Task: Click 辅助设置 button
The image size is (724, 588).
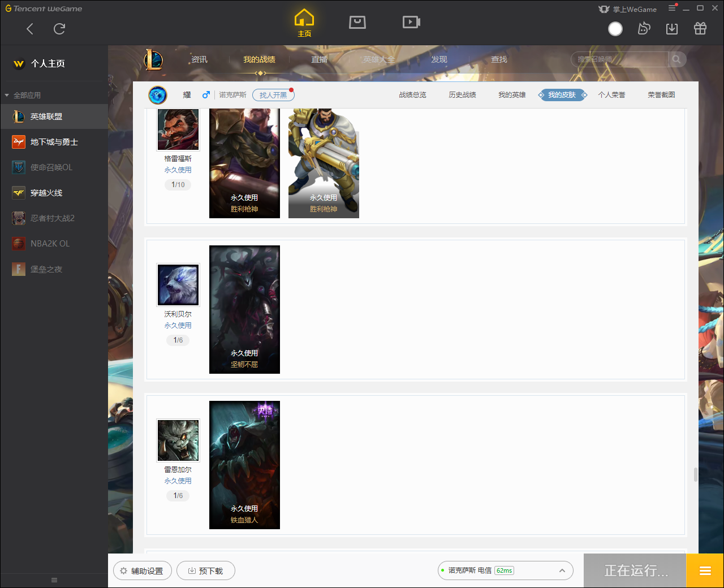Action: tap(143, 571)
